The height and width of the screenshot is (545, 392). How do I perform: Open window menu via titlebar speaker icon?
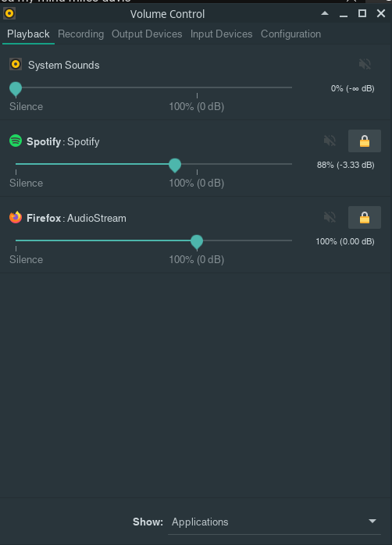click(x=9, y=13)
